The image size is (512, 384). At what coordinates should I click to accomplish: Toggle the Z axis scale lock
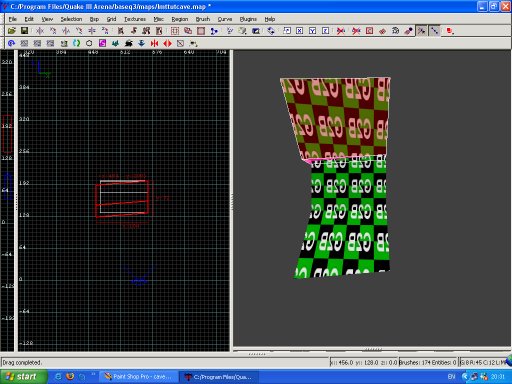(325, 31)
